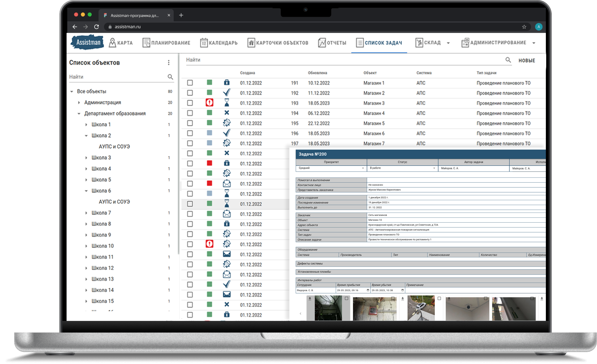
Task: Click the Планирование nav icon
Action: [146, 43]
